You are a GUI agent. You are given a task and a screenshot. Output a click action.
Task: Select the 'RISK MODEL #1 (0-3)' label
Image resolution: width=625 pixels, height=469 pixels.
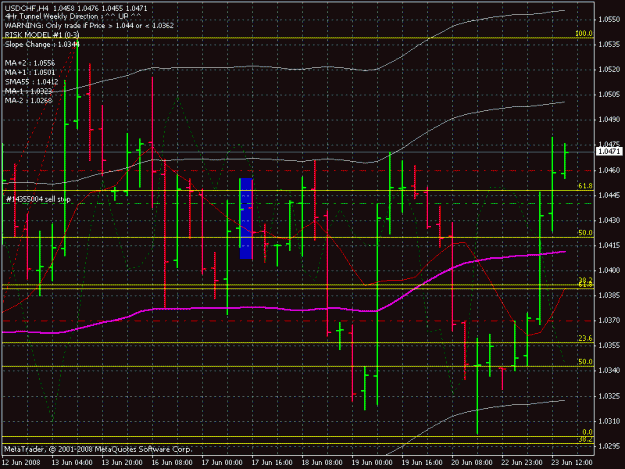(42, 35)
